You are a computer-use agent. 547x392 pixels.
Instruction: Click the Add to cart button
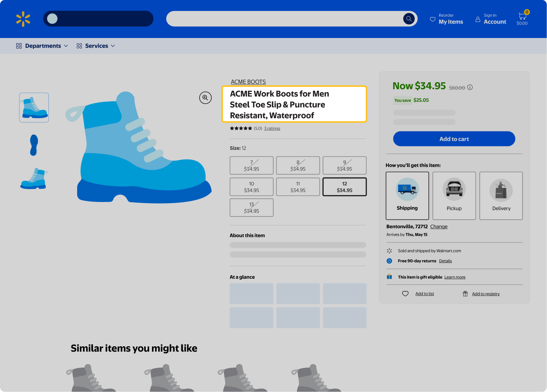[x=454, y=139]
